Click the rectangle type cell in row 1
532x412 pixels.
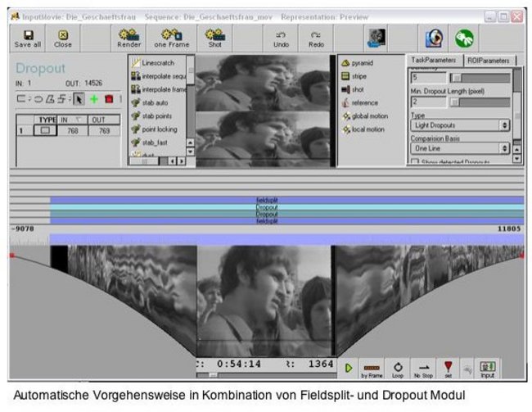[45, 130]
